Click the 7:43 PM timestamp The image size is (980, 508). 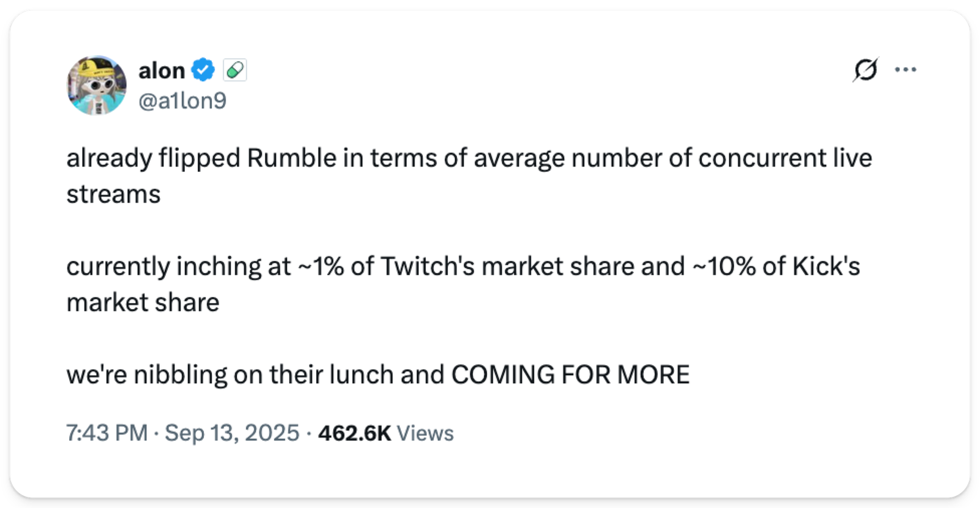107,433
